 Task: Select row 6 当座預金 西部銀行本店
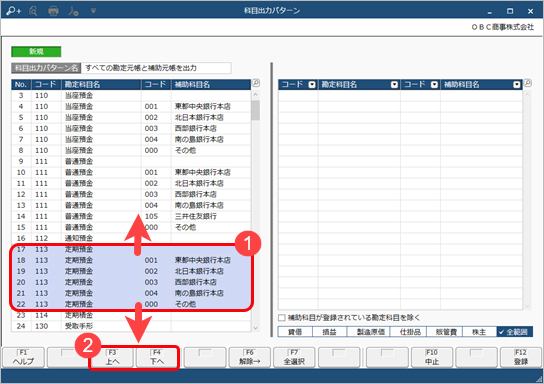pos(131,128)
